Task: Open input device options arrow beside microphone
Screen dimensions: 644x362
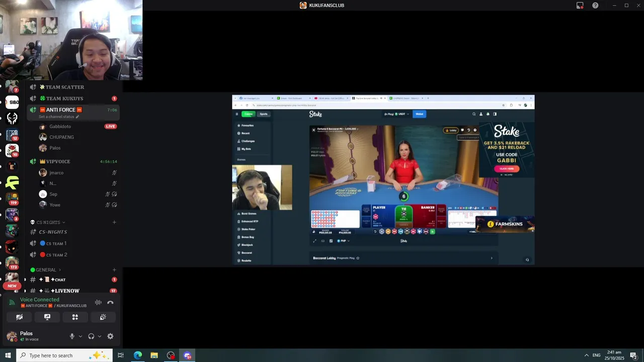Action: [80, 336]
